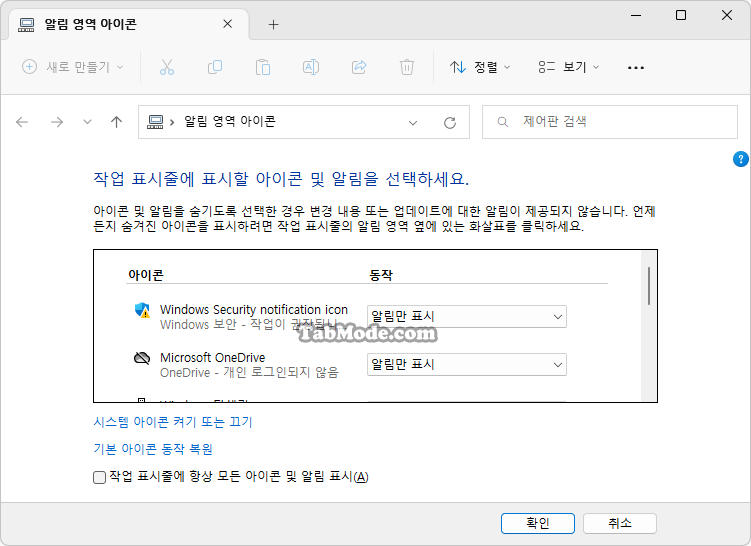Image resolution: width=751 pixels, height=546 pixels.
Task: Add a new tab with plus
Action: (273, 24)
